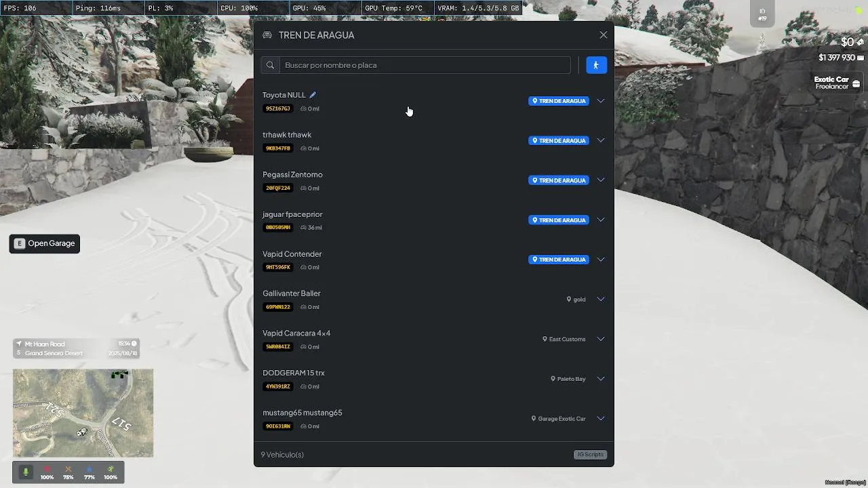Expand the trhawk trhawk vehicle row
Screen dimensions: 868x488
601,140
